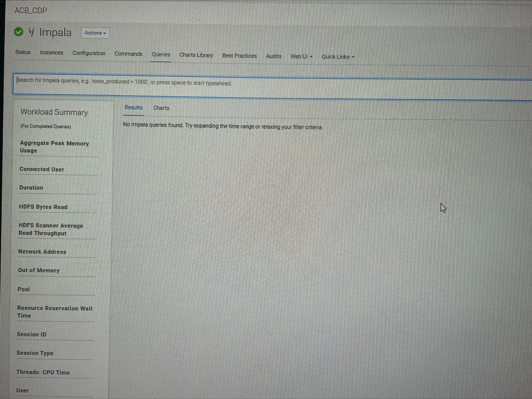Expand the Quick Links dropdown menu

tap(338, 57)
